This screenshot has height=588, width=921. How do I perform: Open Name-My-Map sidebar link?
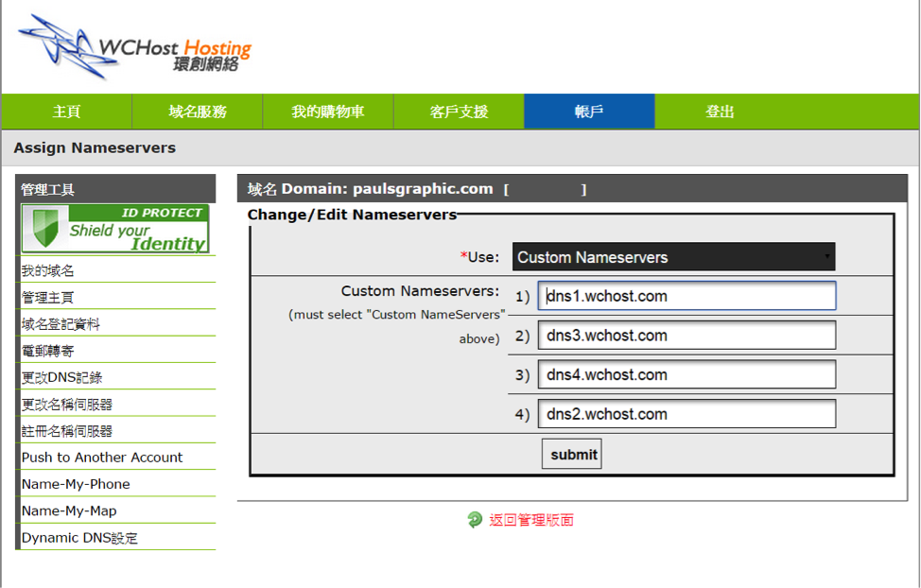coord(69,511)
